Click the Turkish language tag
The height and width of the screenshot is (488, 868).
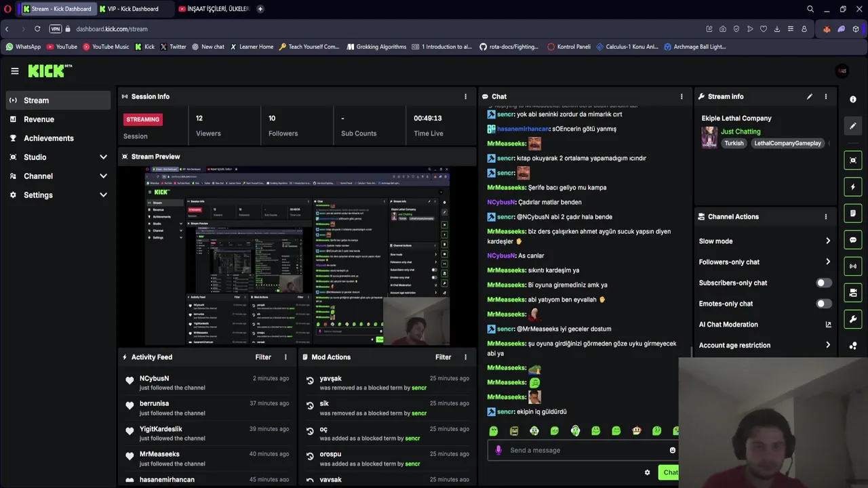click(x=734, y=143)
